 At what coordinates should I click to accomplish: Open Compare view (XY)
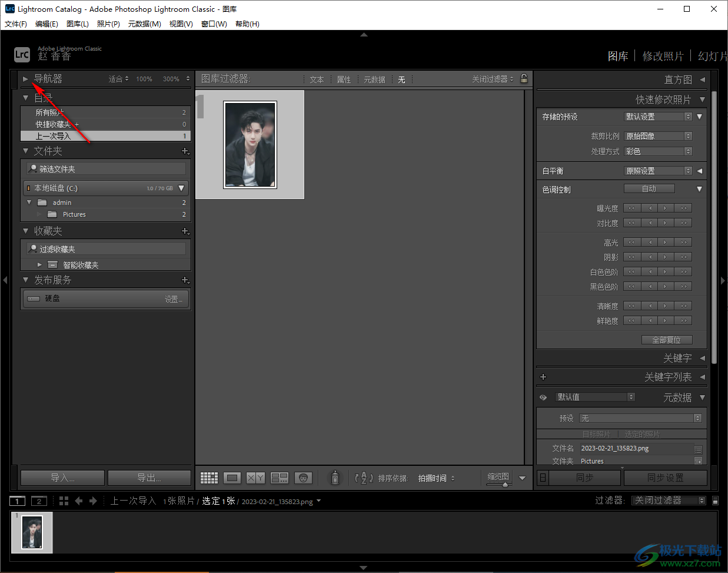pos(255,478)
